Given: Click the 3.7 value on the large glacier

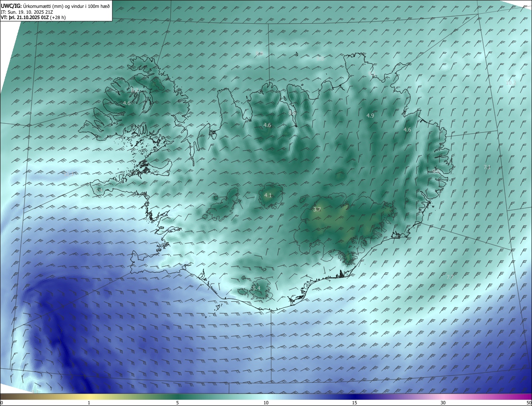Looking at the screenshot, I should tap(317, 210).
